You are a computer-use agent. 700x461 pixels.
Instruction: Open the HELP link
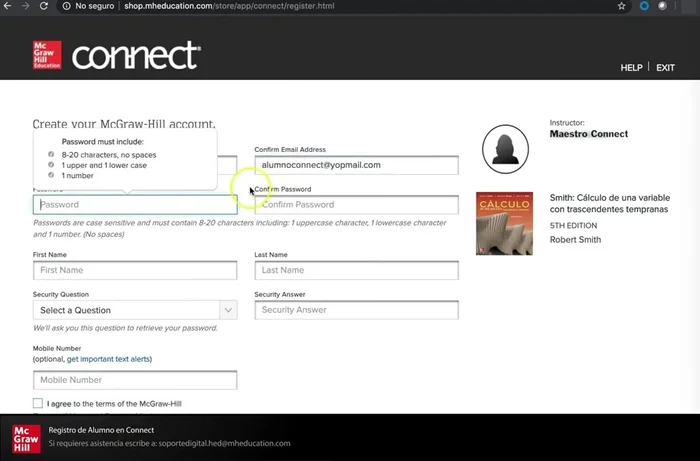click(631, 68)
